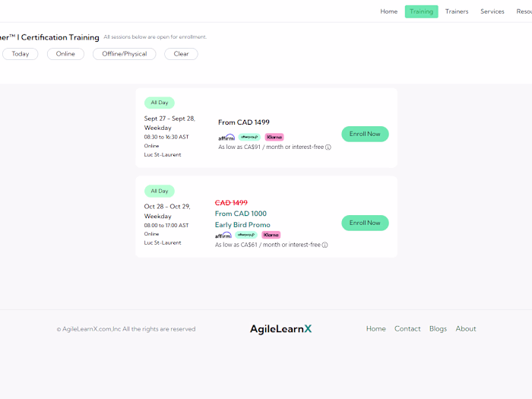Viewport: 532px width, 399px height.
Task: Click All Day badge on Oct 28 card
Action: click(160, 191)
